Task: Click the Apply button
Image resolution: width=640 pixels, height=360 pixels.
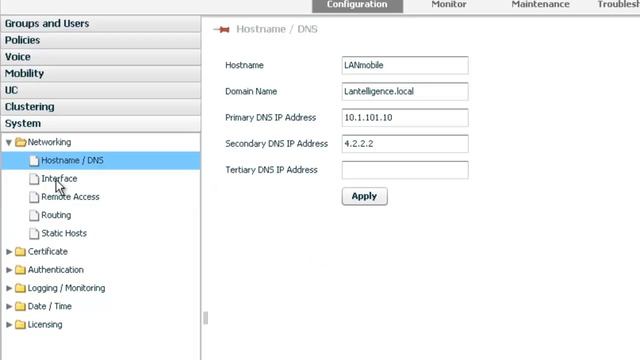Action: tap(364, 196)
